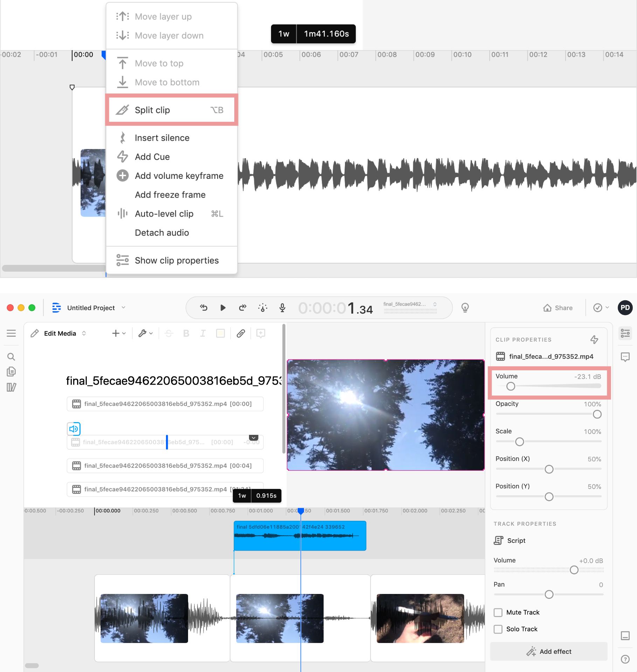This screenshot has width=637, height=672.
Task: Choose Detach audio in context menu
Action: tap(162, 233)
